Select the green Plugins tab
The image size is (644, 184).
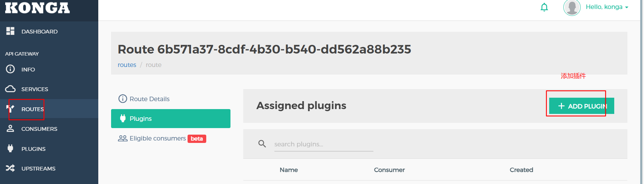click(171, 118)
